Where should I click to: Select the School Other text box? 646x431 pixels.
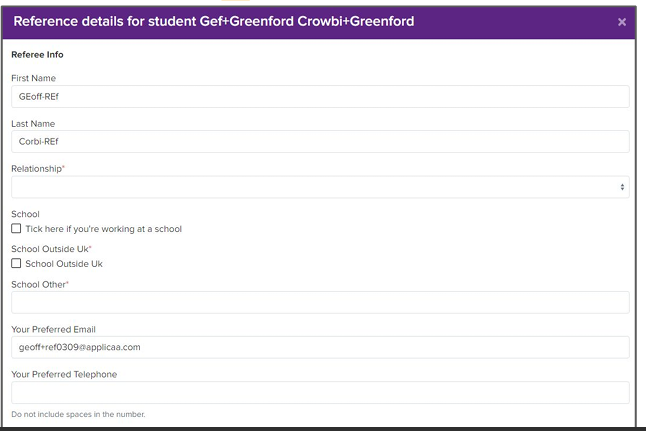(x=320, y=302)
